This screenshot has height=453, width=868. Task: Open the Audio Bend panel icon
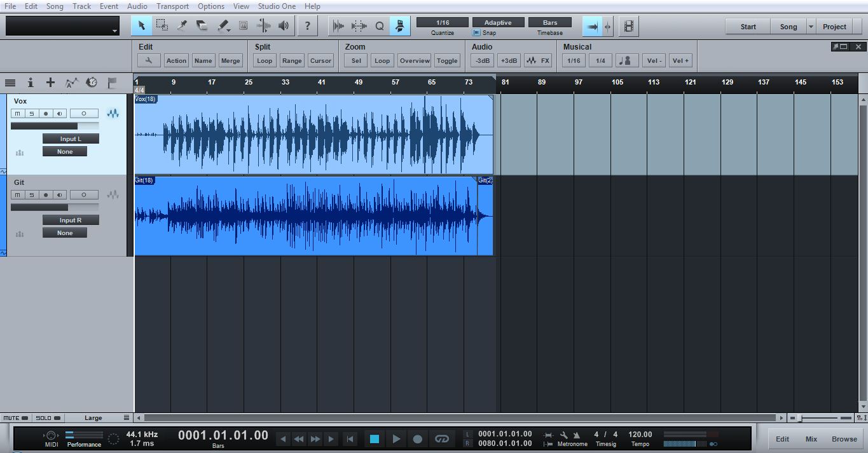pos(339,26)
